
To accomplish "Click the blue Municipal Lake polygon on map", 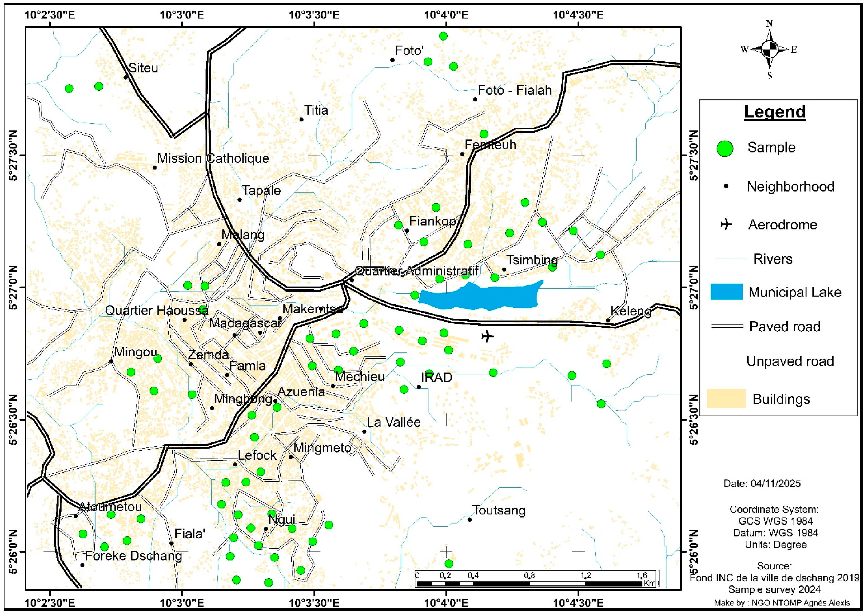I will point(481,297).
